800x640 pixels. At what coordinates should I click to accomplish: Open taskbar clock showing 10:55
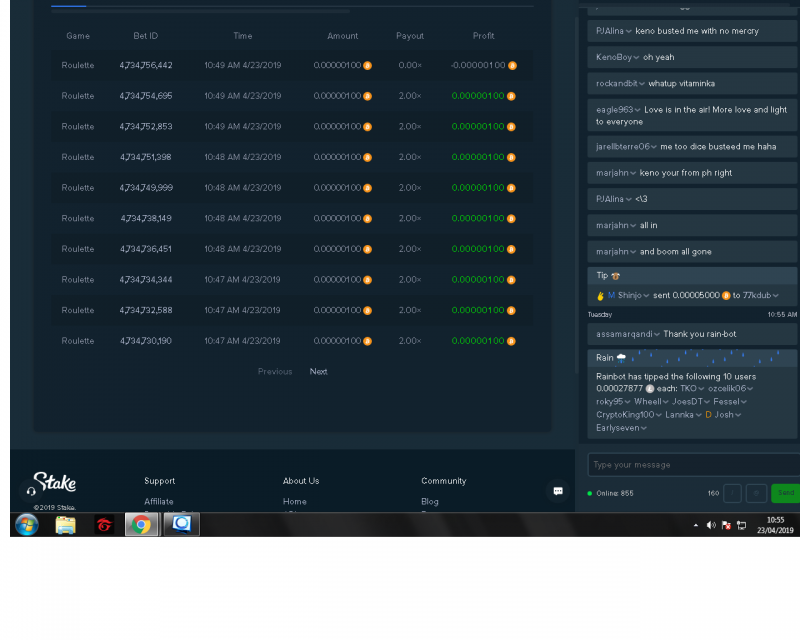click(775, 525)
